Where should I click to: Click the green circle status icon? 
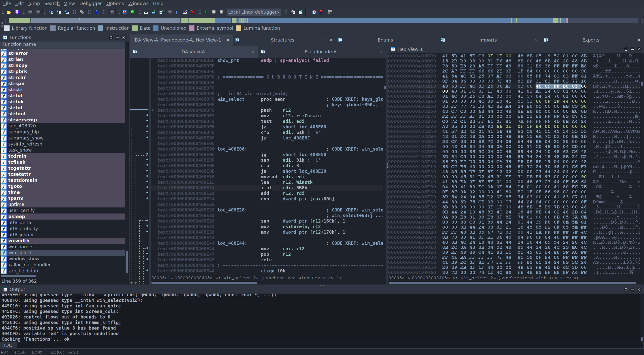(x=132, y=12)
